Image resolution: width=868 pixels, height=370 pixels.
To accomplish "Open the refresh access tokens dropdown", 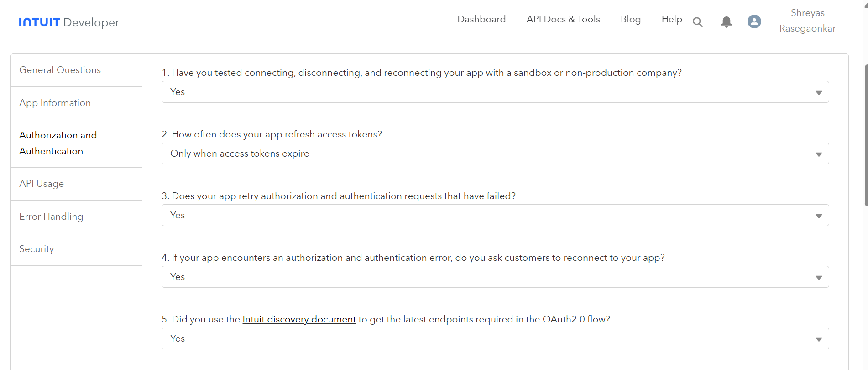I will [495, 154].
